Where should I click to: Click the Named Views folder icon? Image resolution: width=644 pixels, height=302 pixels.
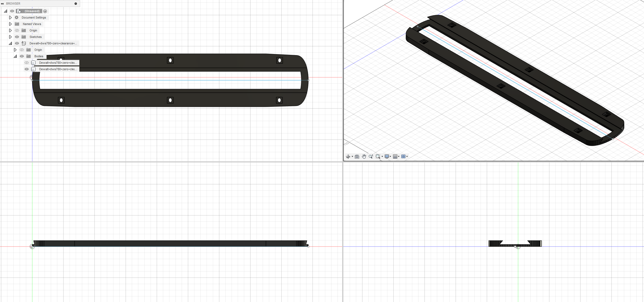[17, 24]
